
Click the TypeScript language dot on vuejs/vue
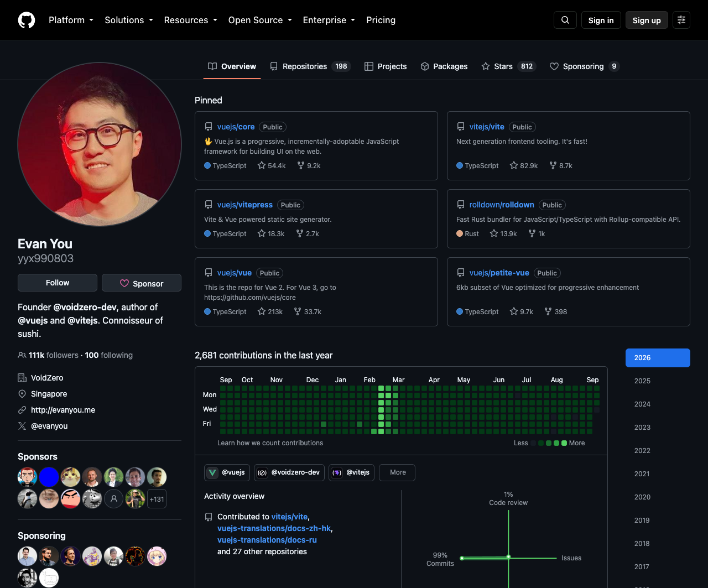click(207, 311)
